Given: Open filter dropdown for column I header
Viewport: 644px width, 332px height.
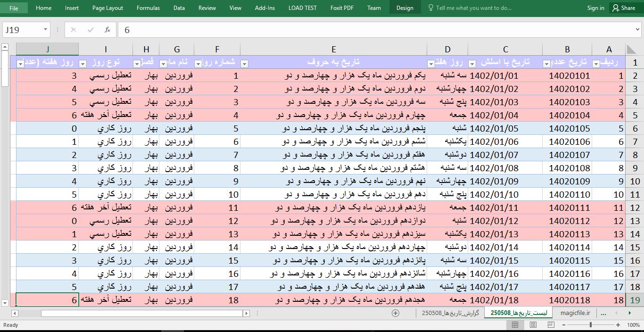Looking at the screenshot, I should coord(83,64).
